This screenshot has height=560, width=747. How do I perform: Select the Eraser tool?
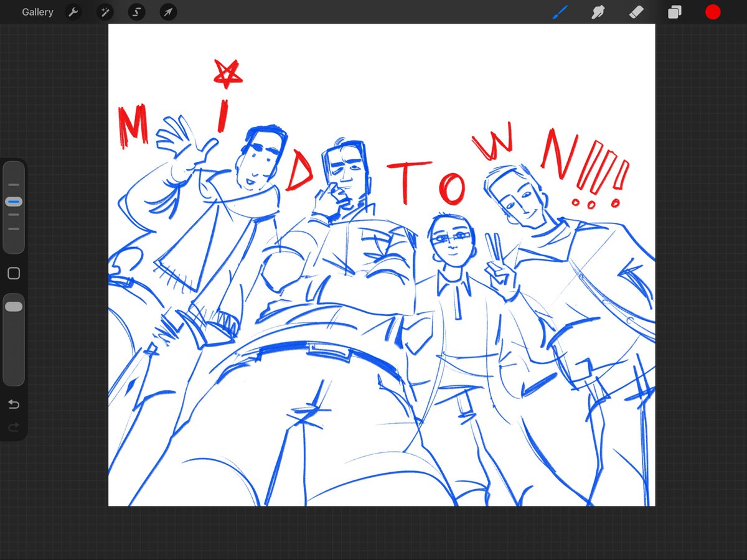tap(636, 12)
